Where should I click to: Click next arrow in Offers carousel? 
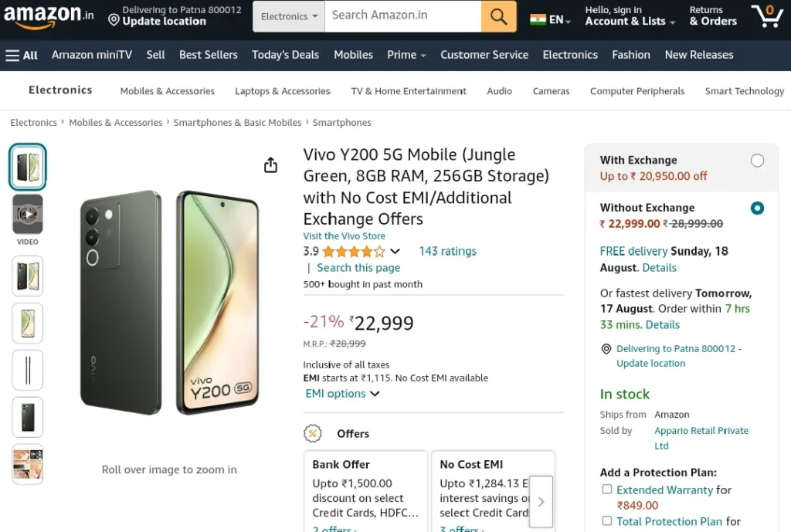pyautogui.click(x=541, y=502)
